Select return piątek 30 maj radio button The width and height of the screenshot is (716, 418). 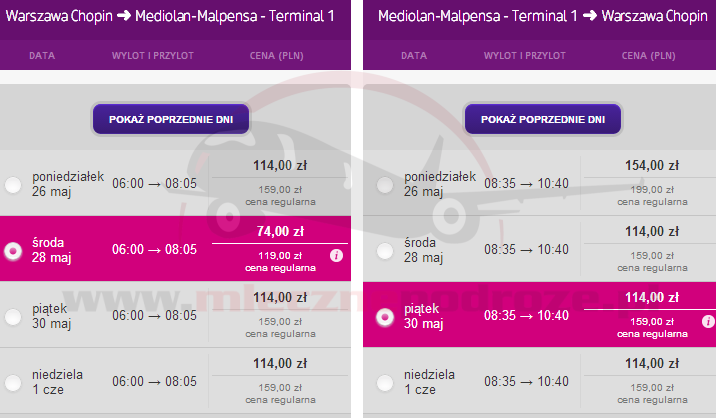point(385,317)
